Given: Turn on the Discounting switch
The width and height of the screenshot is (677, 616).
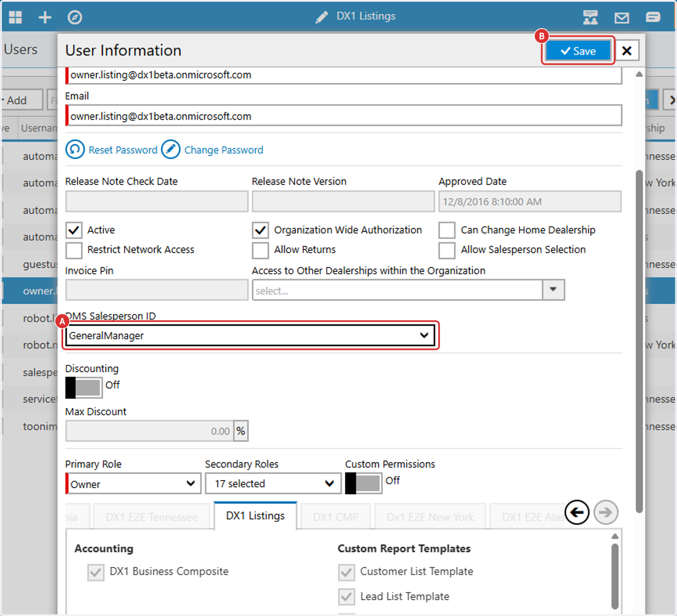Looking at the screenshot, I should pyautogui.click(x=83, y=388).
